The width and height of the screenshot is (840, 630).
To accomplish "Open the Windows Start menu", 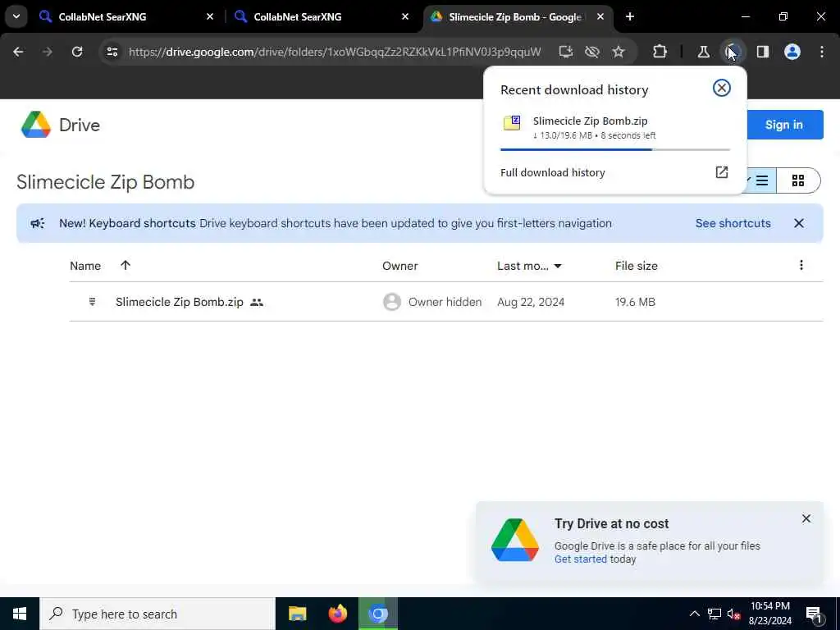I will pyautogui.click(x=20, y=614).
